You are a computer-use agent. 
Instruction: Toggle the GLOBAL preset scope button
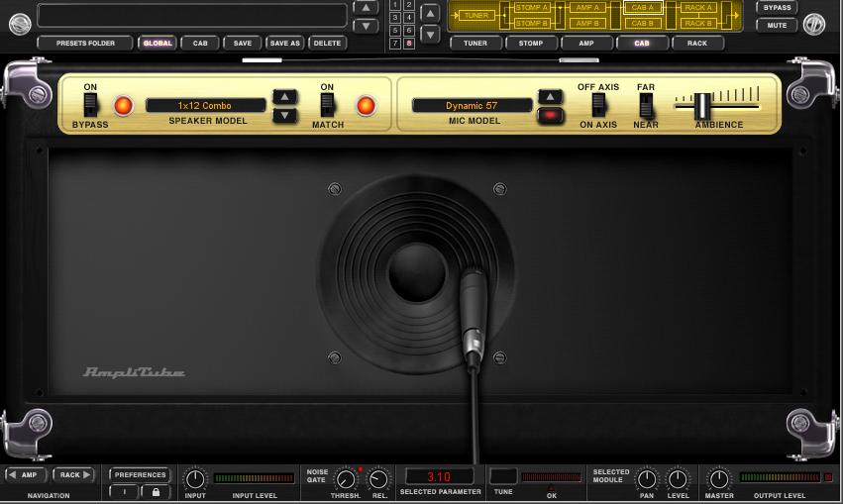click(x=158, y=43)
